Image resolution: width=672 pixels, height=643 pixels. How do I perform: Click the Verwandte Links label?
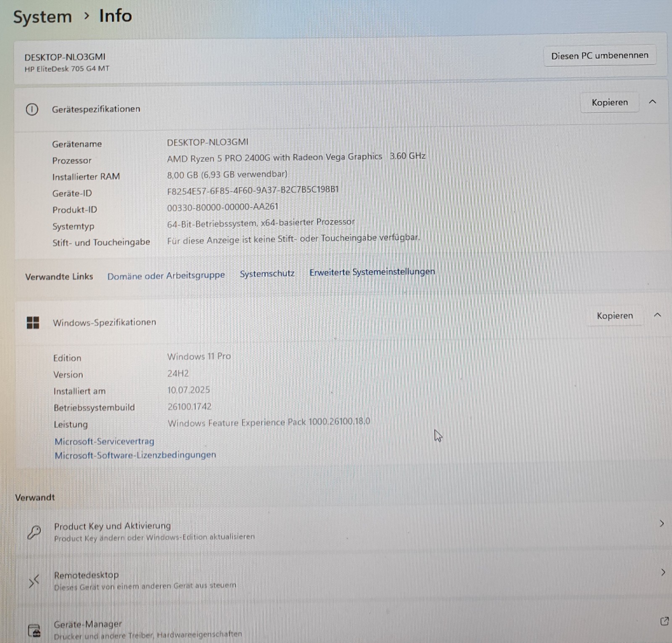(59, 277)
